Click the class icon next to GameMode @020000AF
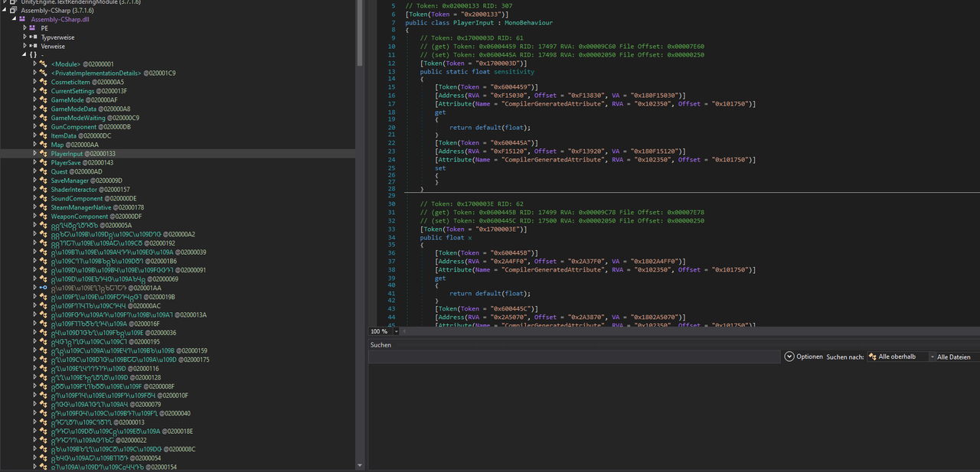 click(44, 100)
